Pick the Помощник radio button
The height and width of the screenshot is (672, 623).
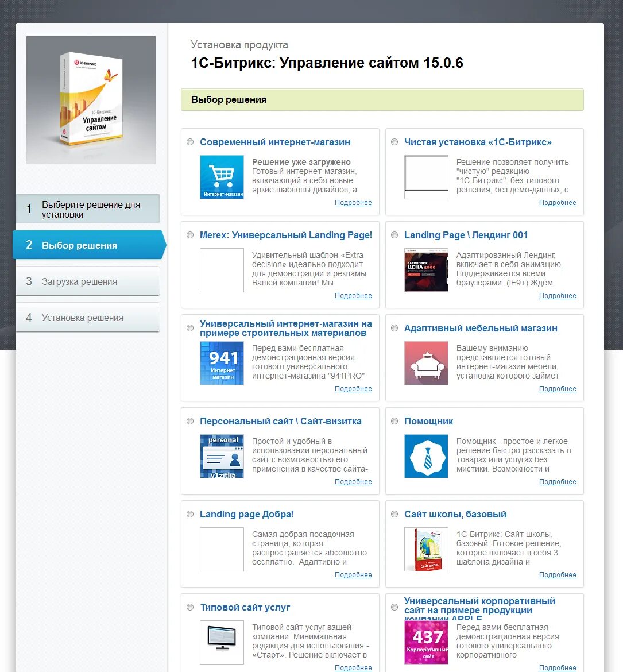coord(394,421)
